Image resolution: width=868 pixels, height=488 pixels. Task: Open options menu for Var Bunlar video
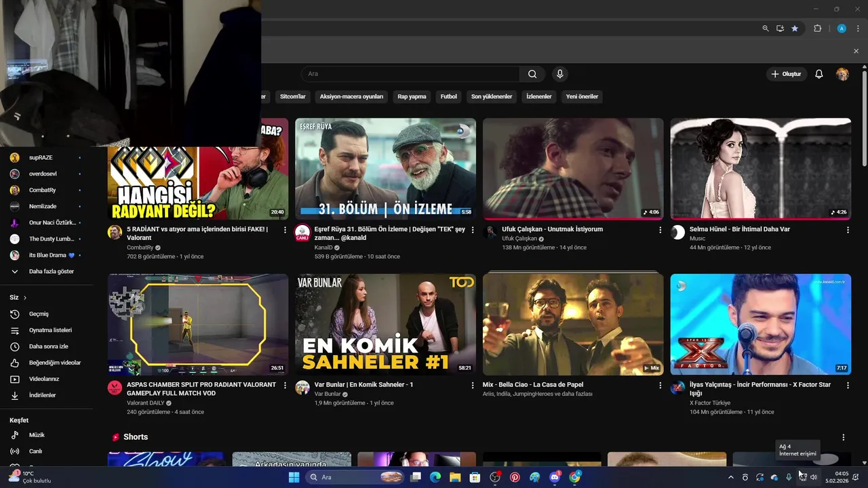473,385
